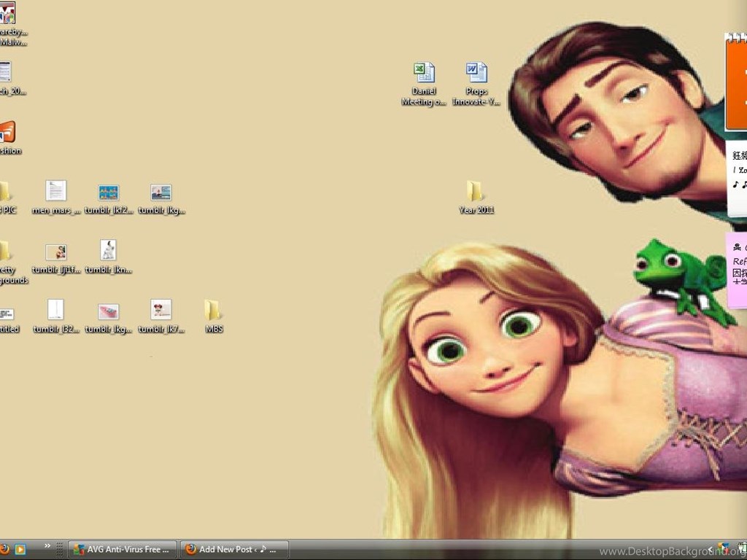Switch to Add New Post Firefox window
Viewport: 747px width, 560px height.
pyautogui.click(x=234, y=550)
